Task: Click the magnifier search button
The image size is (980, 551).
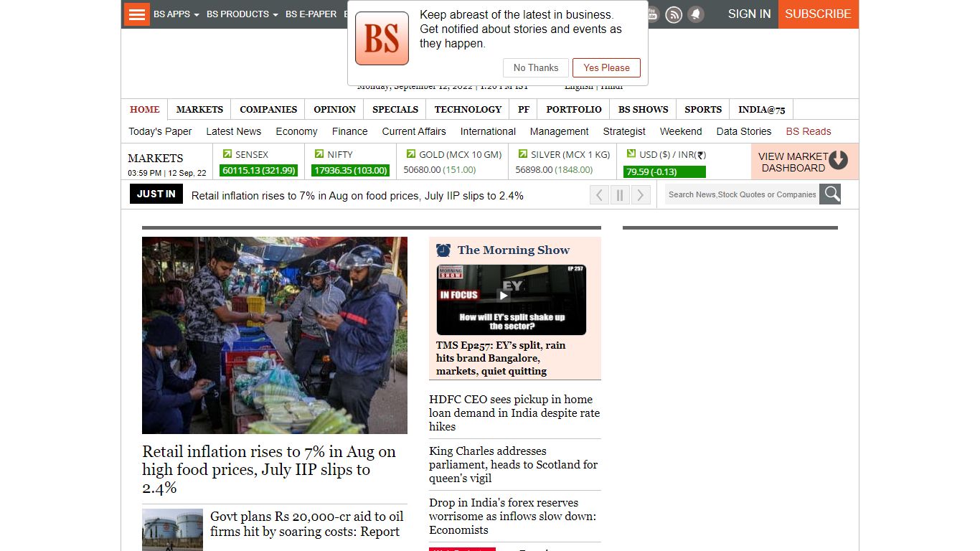Action: (830, 194)
